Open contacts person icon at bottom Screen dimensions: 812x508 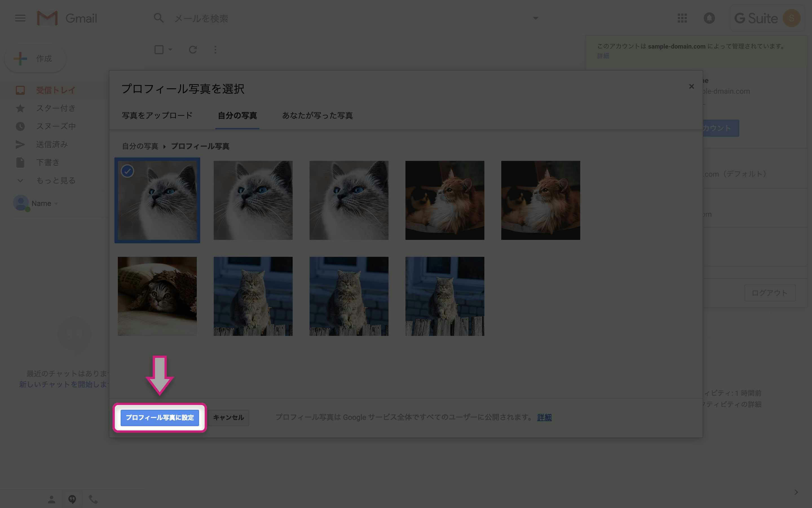point(51,499)
